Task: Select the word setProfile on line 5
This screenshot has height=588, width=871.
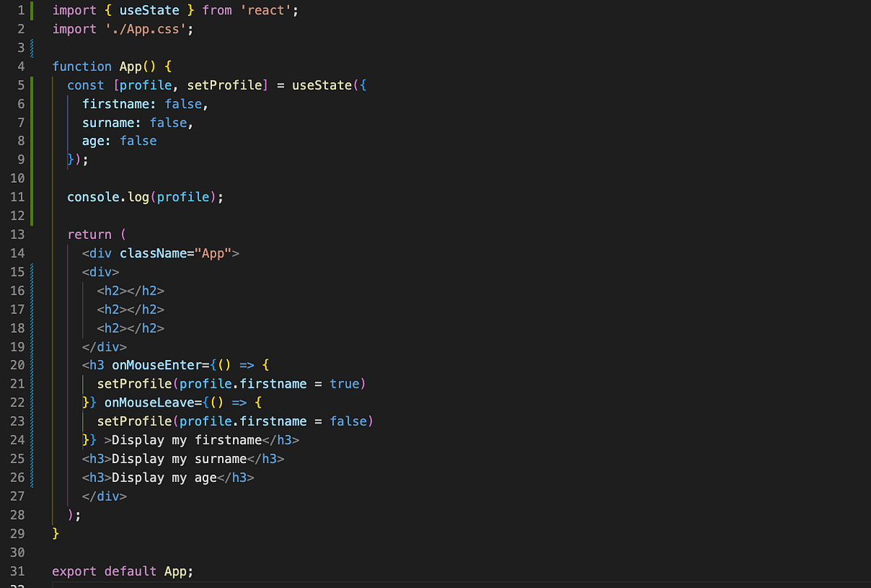Action: pos(226,85)
